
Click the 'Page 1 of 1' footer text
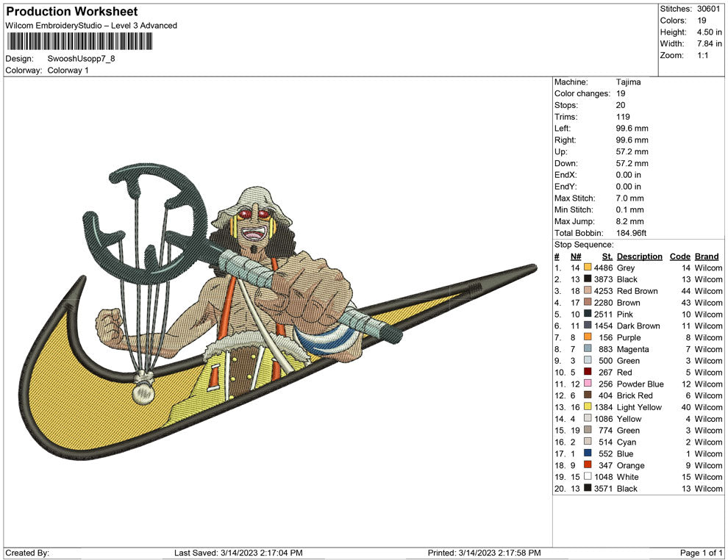pos(701,553)
